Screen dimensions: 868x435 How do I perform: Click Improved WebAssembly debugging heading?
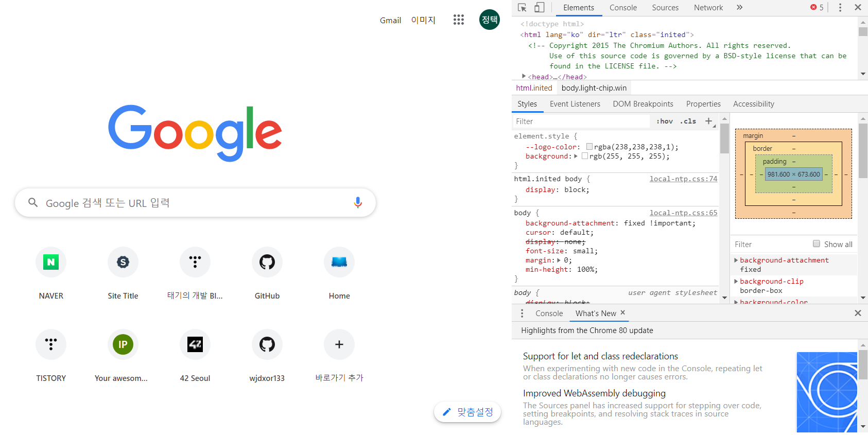(594, 393)
